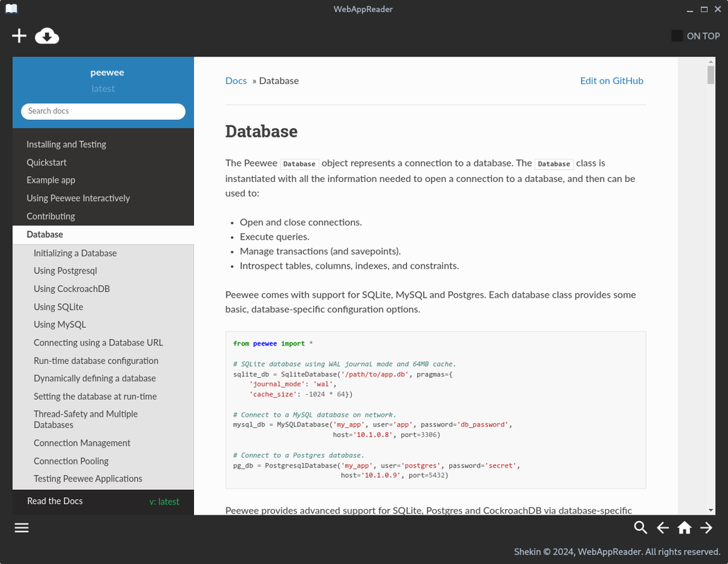Click the WebAppReader book icon in title bar
This screenshot has width=728, height=564.
(x=11, y=8)
